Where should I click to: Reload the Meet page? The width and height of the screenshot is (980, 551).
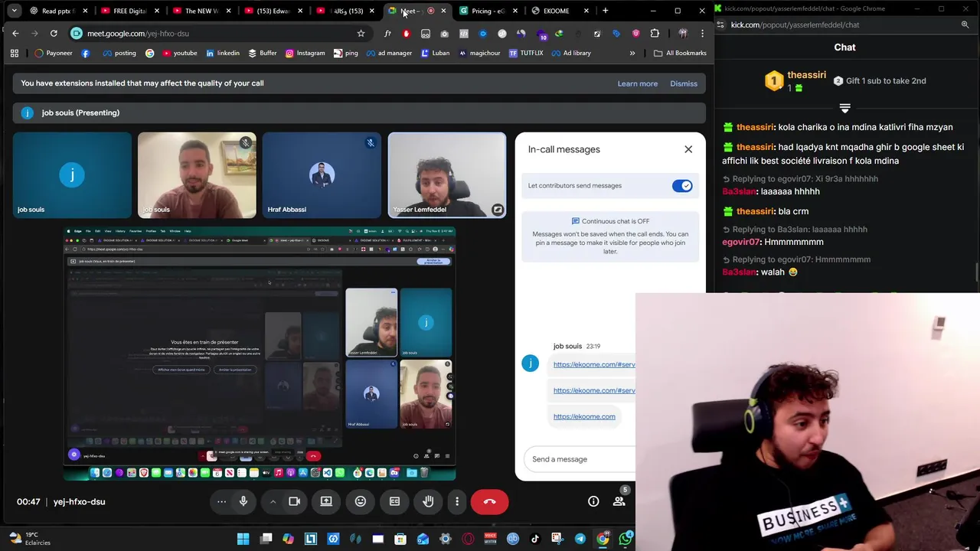(54, 34)
